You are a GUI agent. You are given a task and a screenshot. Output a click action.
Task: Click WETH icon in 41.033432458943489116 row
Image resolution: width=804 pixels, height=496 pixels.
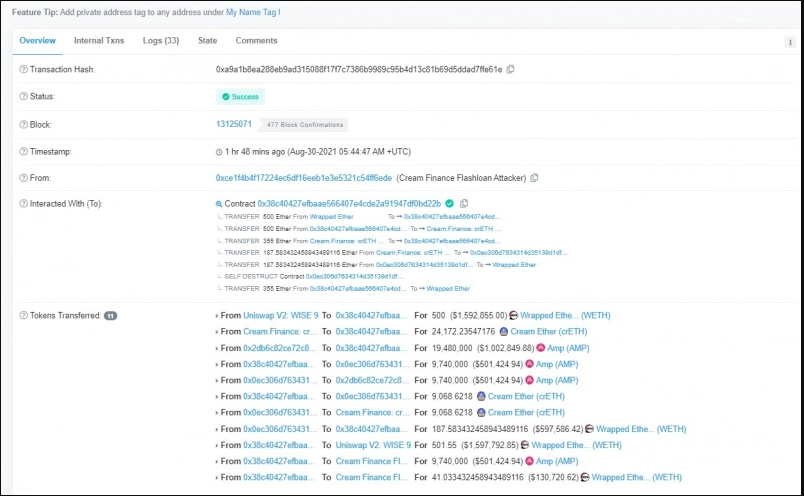(x=585, y=478)
